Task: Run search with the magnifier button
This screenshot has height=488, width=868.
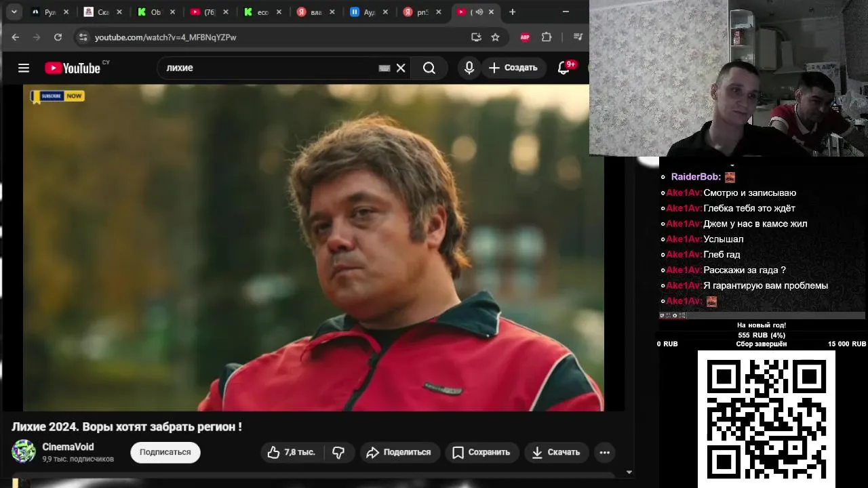Action: pos(429,68)
